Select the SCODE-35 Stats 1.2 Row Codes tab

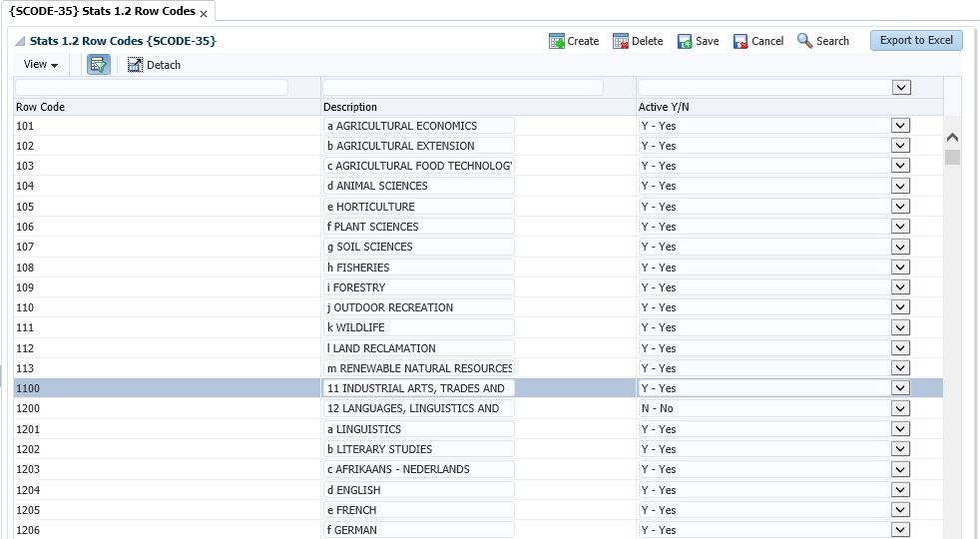click(x=102, y=12)
